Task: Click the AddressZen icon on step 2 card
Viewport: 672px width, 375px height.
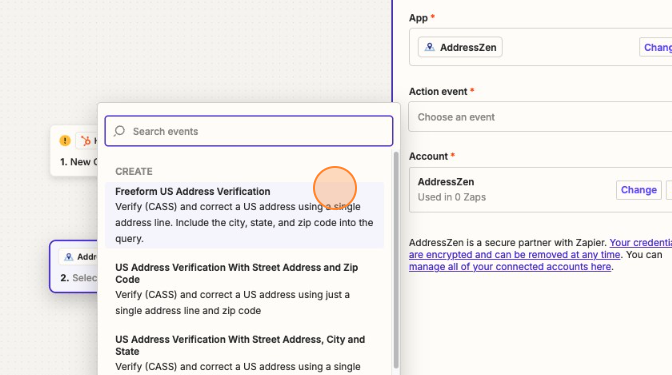Action: (x=69, y=257)
